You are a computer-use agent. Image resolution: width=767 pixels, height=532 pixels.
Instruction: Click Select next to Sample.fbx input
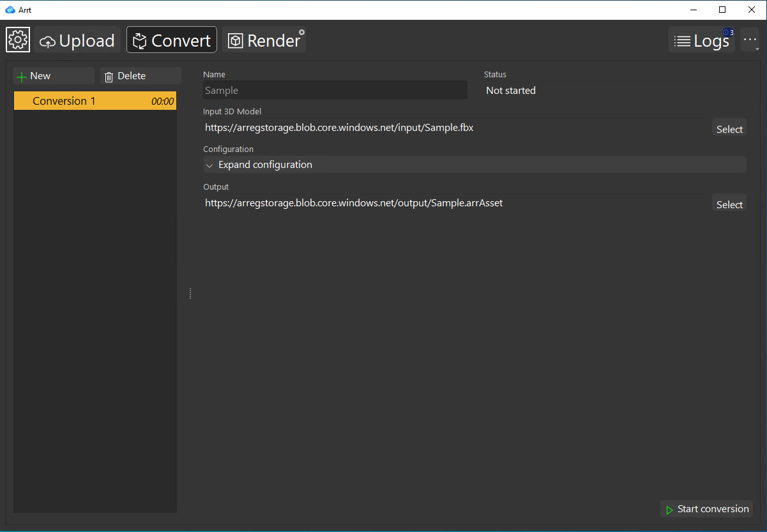click(729, 128)
